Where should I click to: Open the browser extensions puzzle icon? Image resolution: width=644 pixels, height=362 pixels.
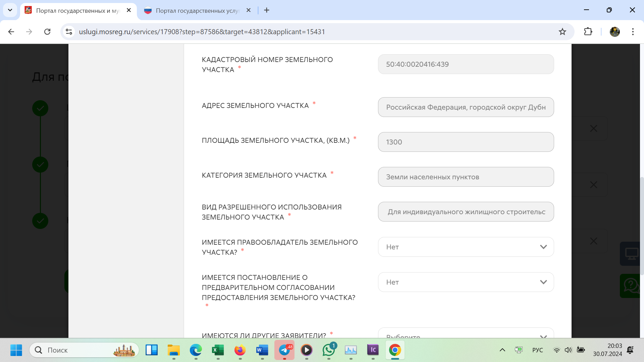point(588,32)
